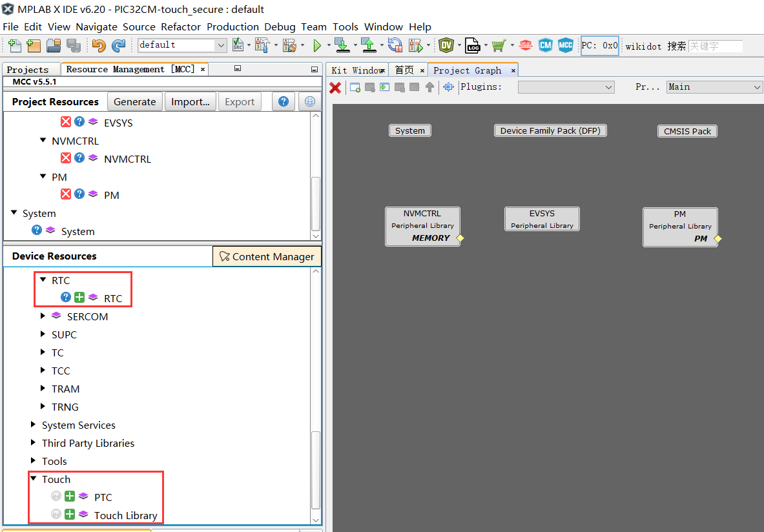The image size is (764, 532).
Task: Click the Set Project Configuration SRC icon
Action: 238,45
